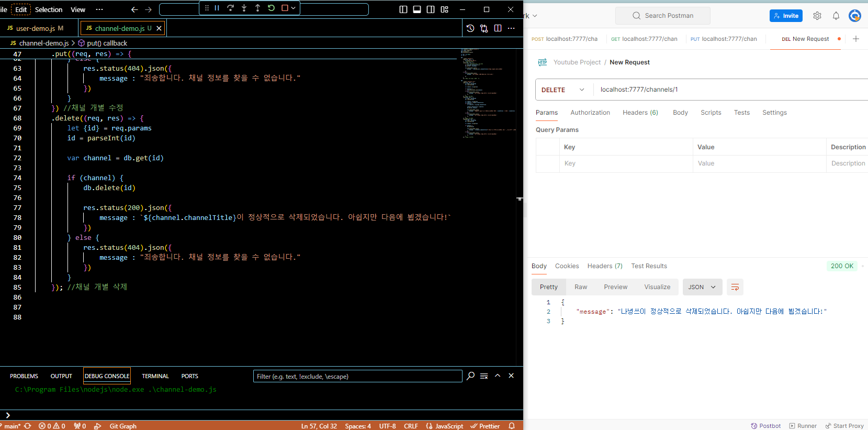This screenshot has height=430, width=868.
Task: Click the Step Out debug icon
Action: (257, 8)
